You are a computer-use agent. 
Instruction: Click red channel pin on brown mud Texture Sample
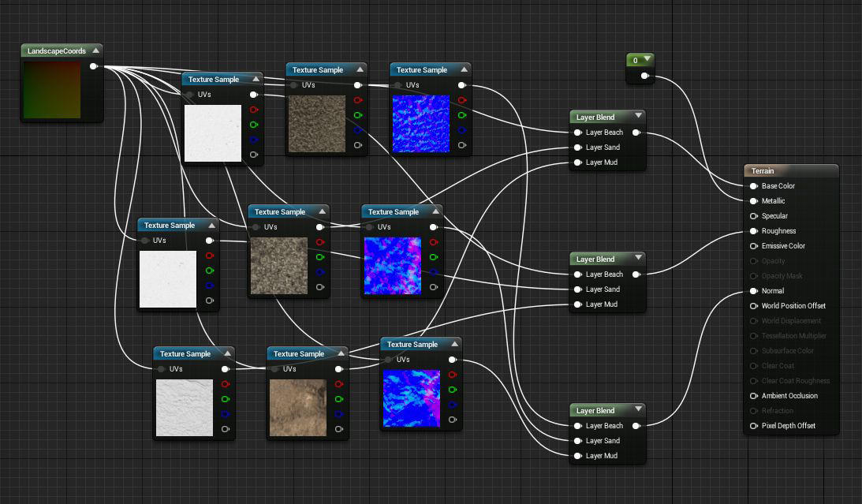tap(339, 384)
